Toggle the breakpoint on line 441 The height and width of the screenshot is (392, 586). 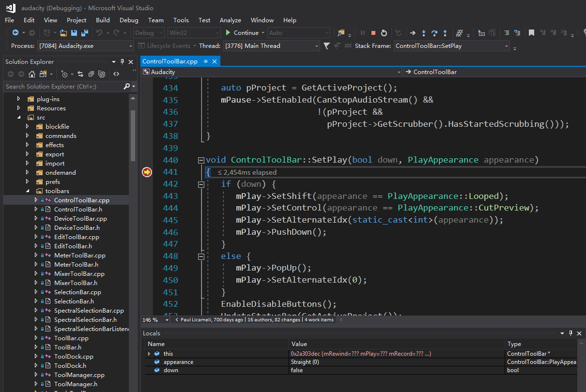[x=147, y=172]
